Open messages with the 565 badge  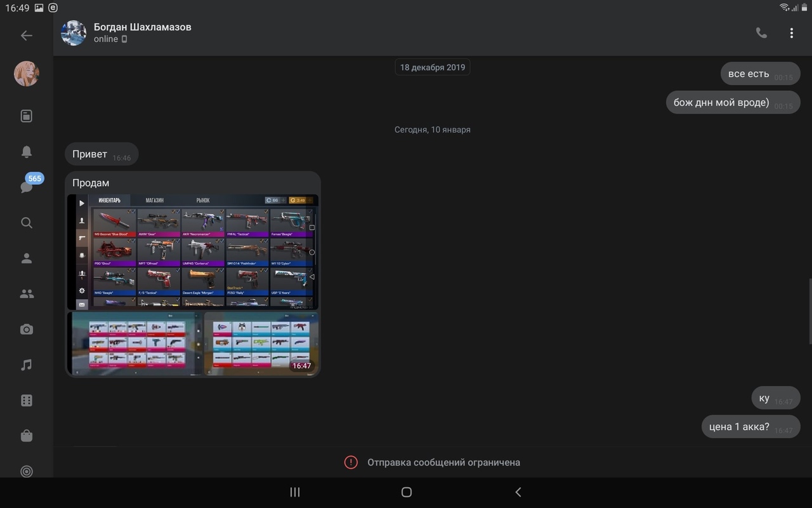(27, 187)
